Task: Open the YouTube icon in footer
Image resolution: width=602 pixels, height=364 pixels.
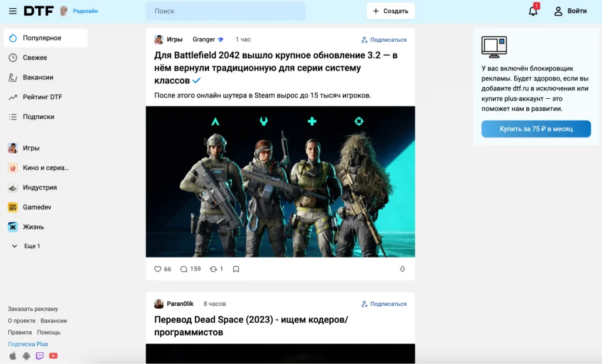Action: (x=54, y=356)
